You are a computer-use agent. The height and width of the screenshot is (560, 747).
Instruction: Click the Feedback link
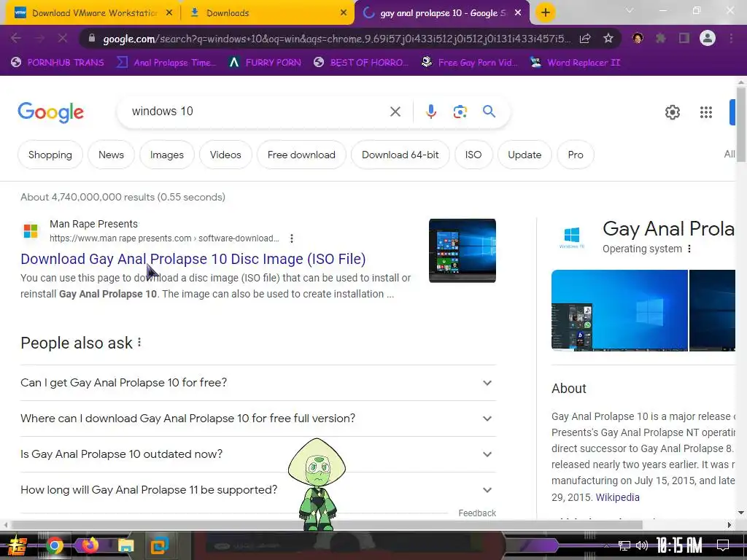tap(477, 513)
